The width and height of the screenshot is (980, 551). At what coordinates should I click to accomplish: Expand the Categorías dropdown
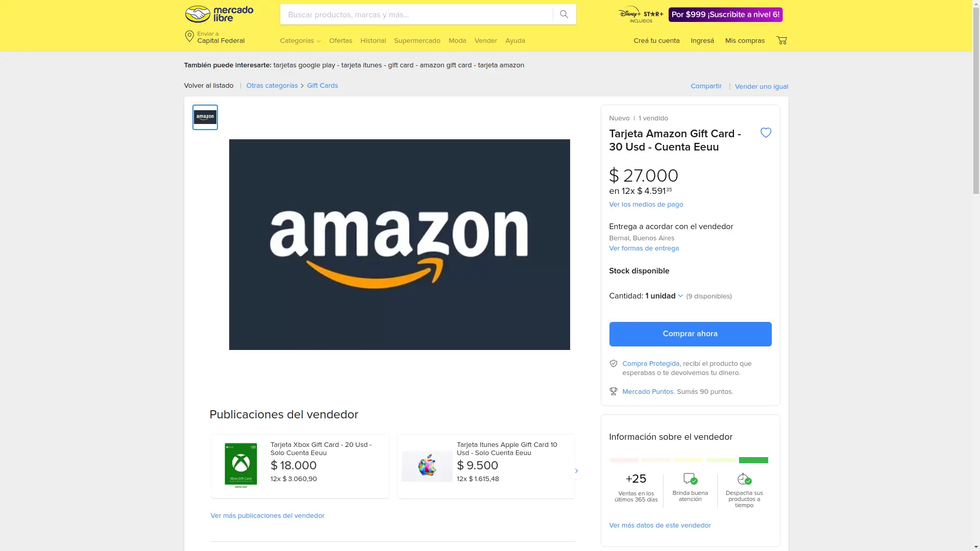click(300, 41)
